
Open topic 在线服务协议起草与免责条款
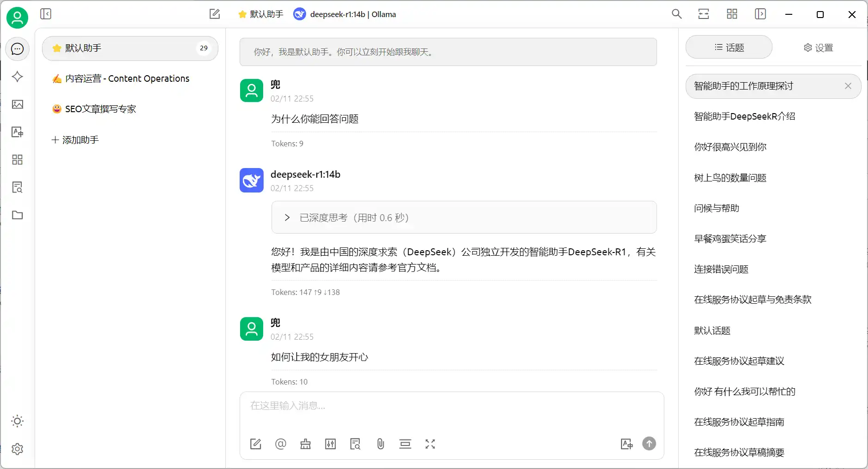[773, 300]
